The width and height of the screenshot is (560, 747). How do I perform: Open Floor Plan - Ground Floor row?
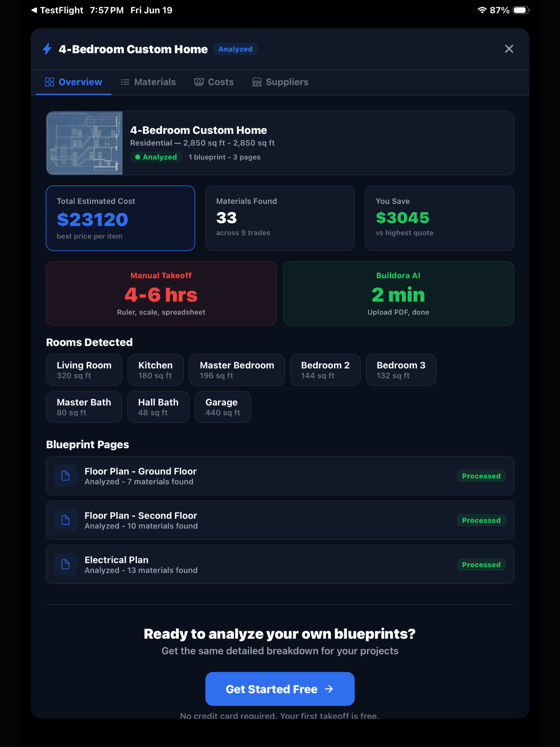pos(280,476)
